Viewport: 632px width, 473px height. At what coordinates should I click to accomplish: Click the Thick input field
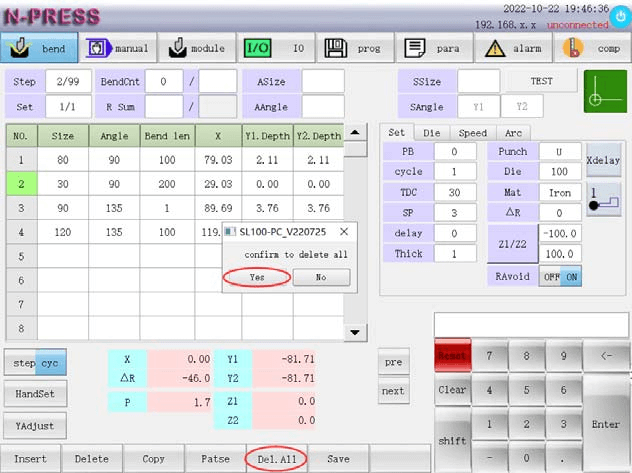[454, 254]
